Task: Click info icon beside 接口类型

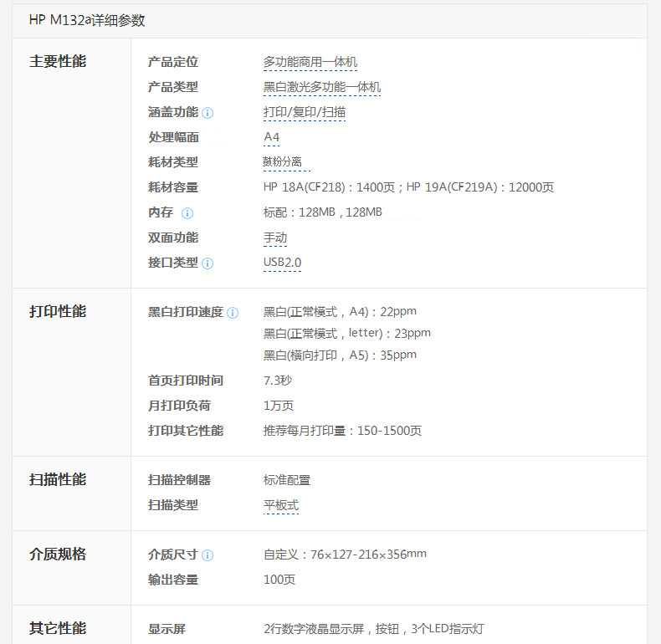Action: (x=208, y=263)
